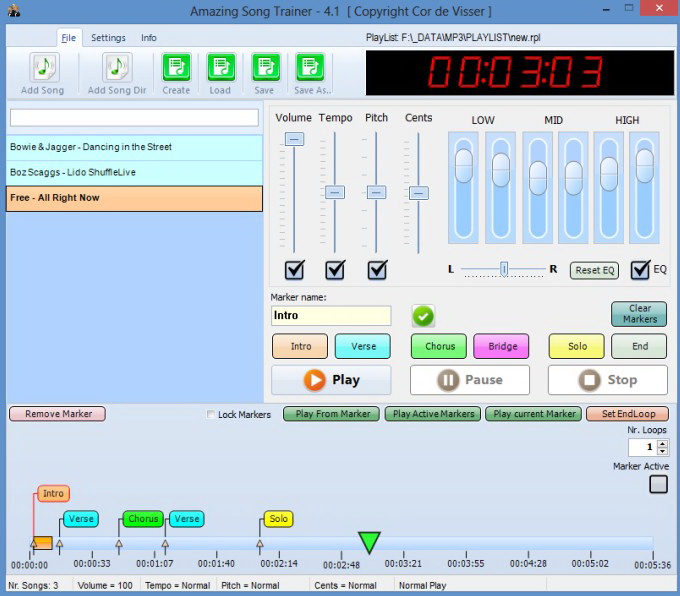Image resolution: width=680 pixels, height=596 pixels.
Task: Click the Reset EQ button
Action: [x=594, y=270]
